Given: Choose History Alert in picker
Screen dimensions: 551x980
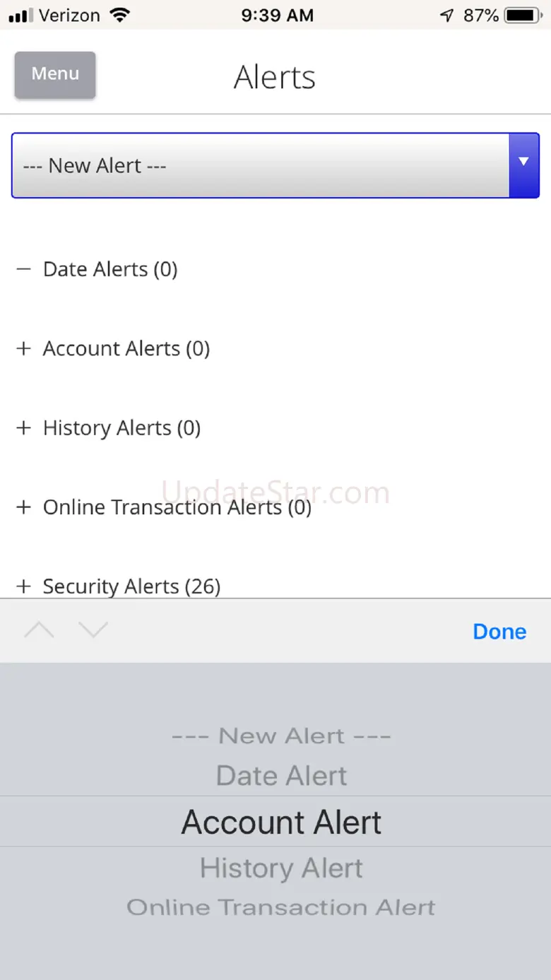Looking at the screenshot, I should pos(281,868).
